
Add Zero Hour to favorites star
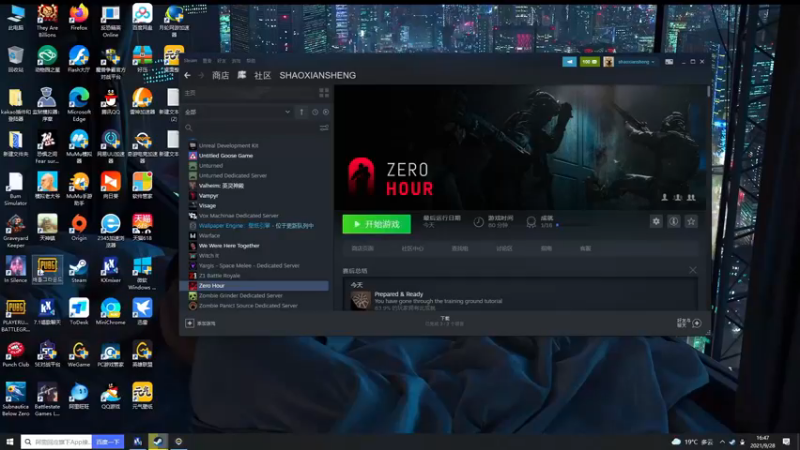pyautogui.click(x=691, y=221)
